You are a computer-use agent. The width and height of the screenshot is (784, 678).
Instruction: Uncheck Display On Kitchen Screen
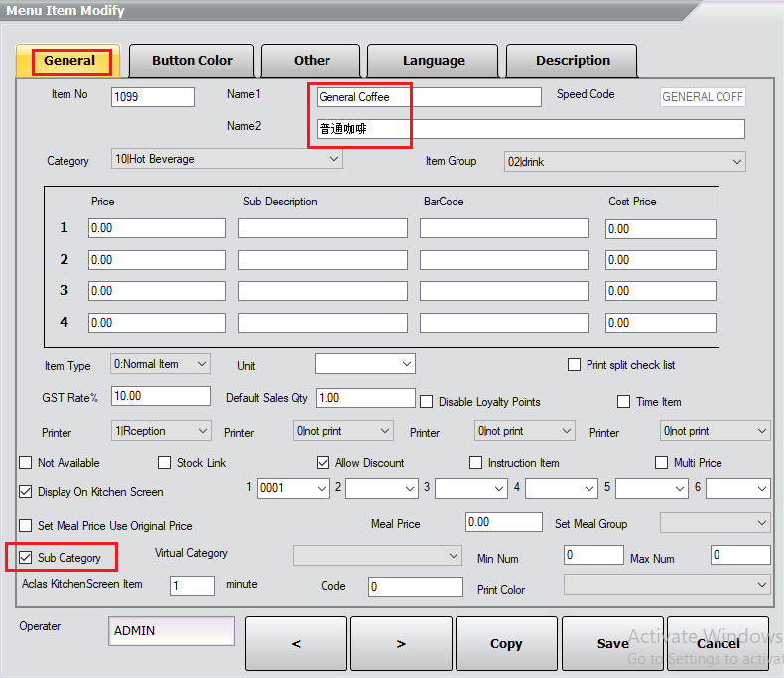[26, 492]
